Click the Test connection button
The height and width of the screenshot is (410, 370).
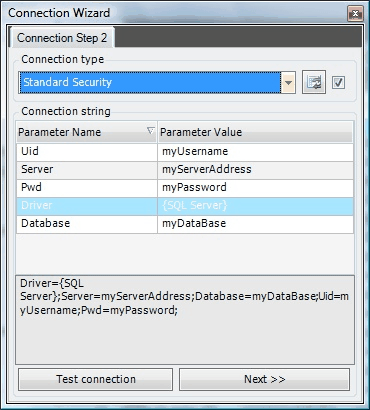(x=96, y=379)
